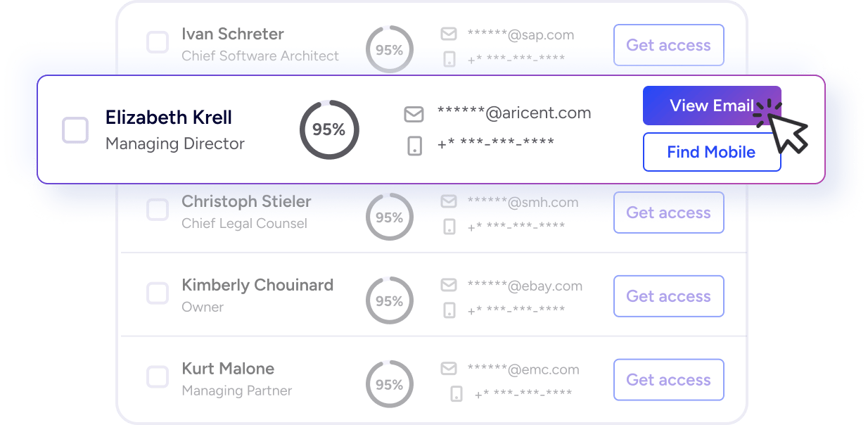Click the envelope icon beside the smh.com email
The image size is (868, 425).
click(x=448, y=202)
